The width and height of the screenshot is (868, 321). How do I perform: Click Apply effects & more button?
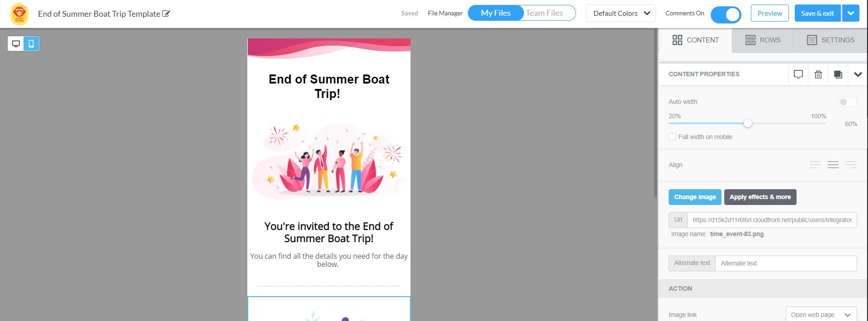click(760, 197)
